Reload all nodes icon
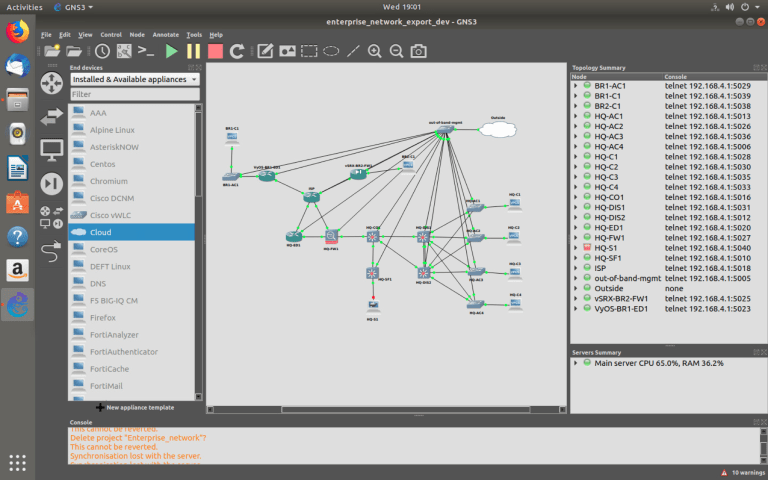The image size is (768, 480). tap(237, 51)
